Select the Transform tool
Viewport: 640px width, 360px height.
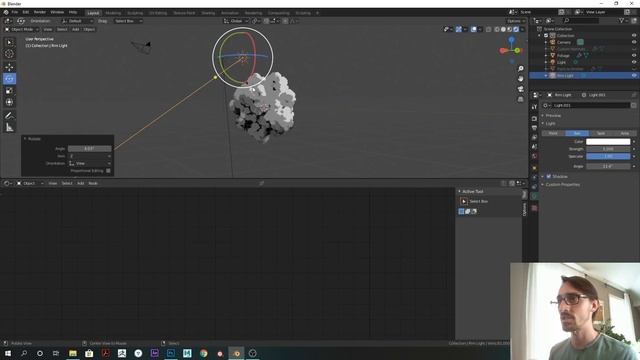coord(9,102)
